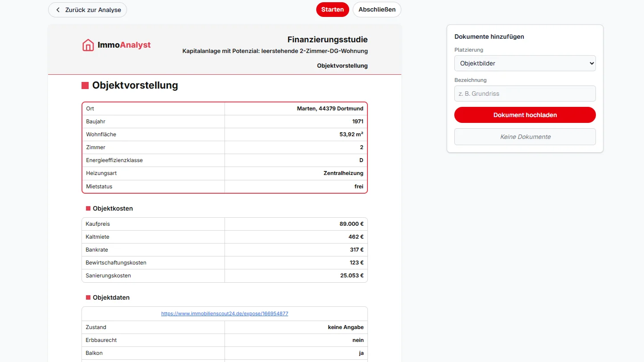Click the Erbbaurecht value nein
Screen dimensions: 644x362
pyautogui.click(x=358, y=340)
